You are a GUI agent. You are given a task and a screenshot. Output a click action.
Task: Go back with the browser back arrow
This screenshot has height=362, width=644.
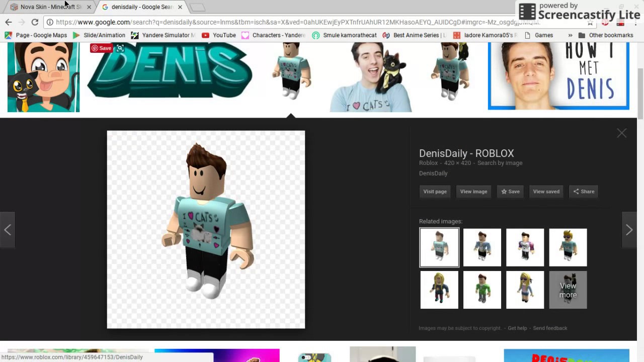point(8,22)
